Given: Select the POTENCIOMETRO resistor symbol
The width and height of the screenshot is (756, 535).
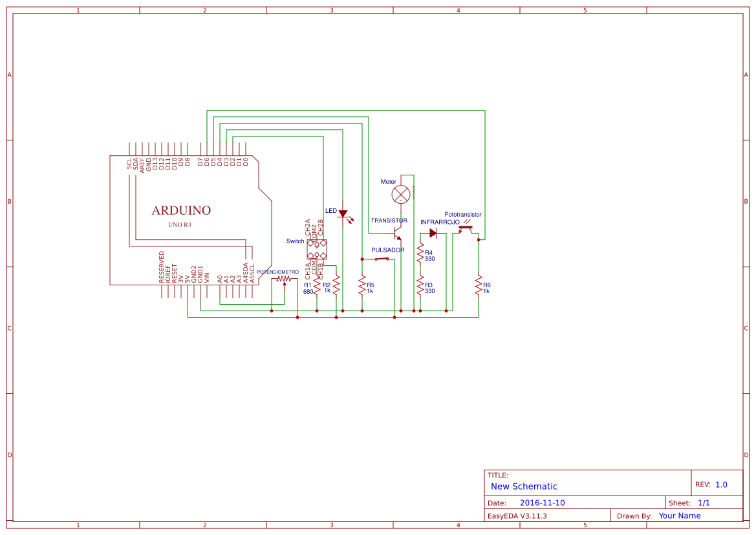Looking at the screenshot, I should click(284, 279).
